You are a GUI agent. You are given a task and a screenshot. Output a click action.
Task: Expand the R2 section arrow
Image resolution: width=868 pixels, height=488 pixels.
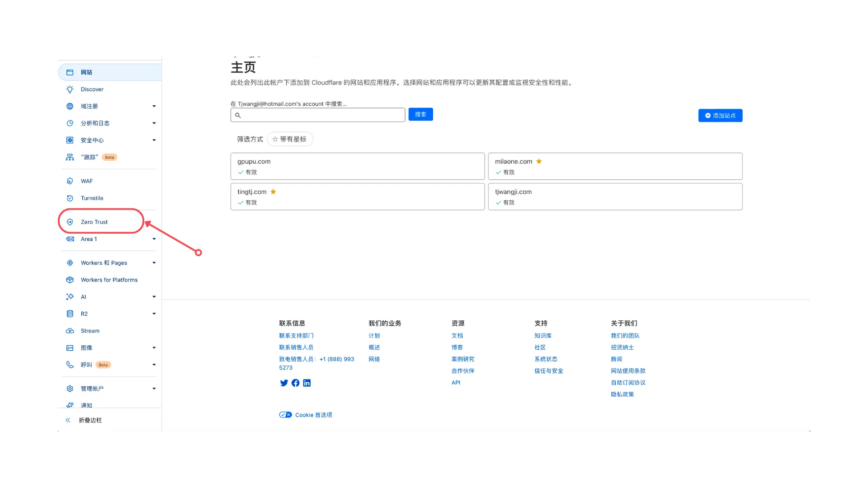154,314
